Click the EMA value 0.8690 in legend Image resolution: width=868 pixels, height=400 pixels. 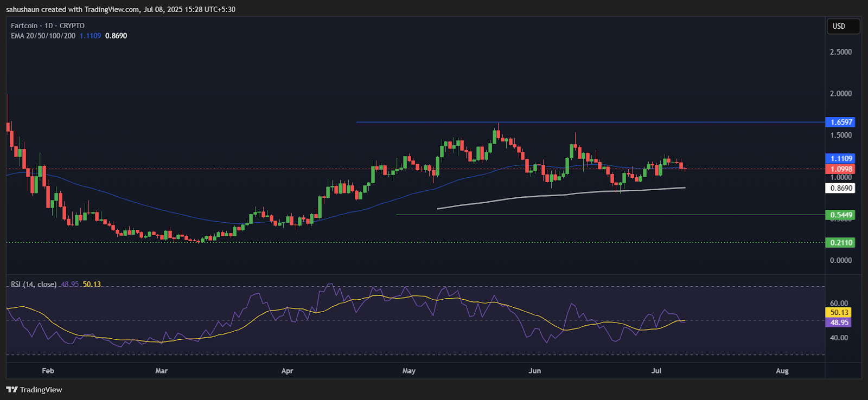[x=116, y=36]
